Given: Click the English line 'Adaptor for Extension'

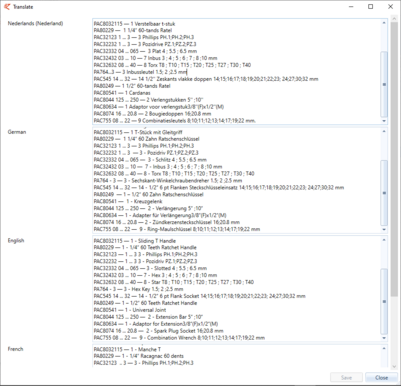Looking at the screenshot, I should pos(156,324).
